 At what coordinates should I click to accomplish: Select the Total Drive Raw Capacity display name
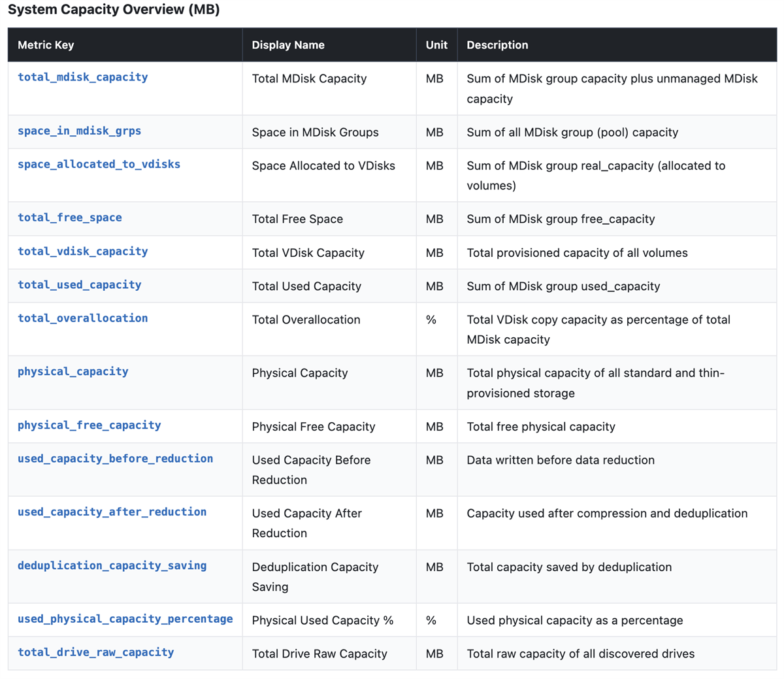tap(319, 654)
